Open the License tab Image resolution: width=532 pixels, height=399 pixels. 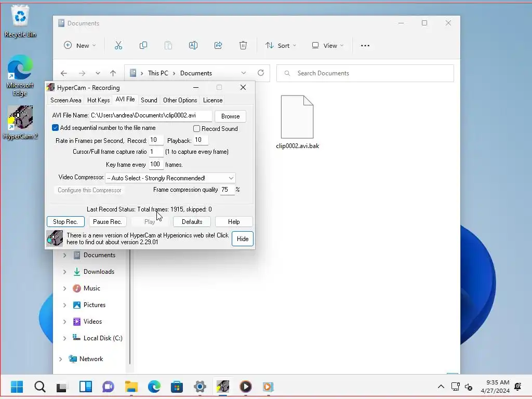pos(212,100)
